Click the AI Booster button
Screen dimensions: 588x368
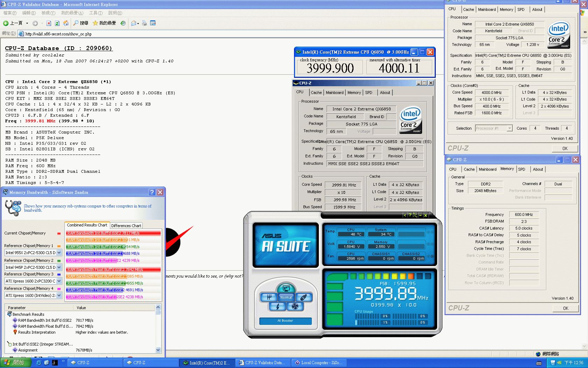[285, 321]
